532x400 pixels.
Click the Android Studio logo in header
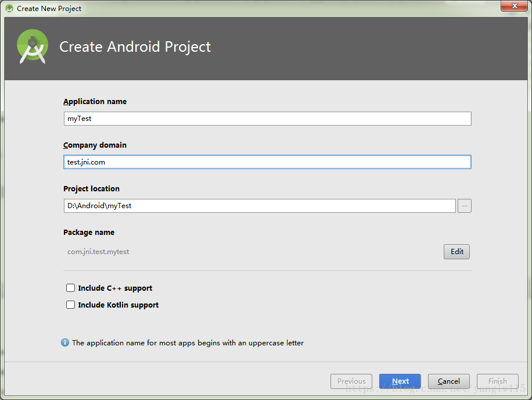(33, 47)
